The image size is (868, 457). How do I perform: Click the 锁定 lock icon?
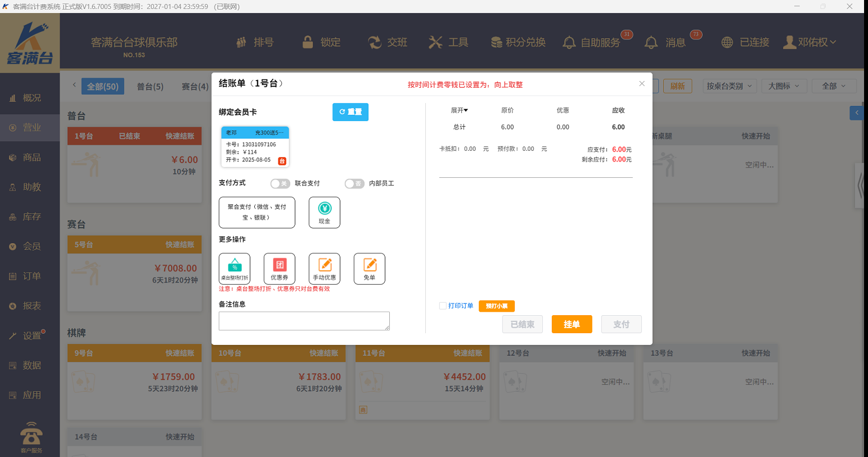pos(308,42)
